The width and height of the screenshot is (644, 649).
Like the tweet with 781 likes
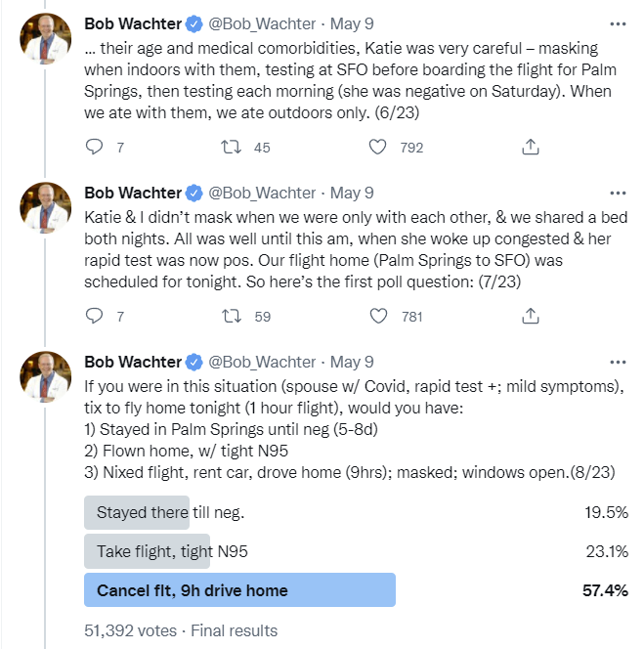[x=378, y=316]
